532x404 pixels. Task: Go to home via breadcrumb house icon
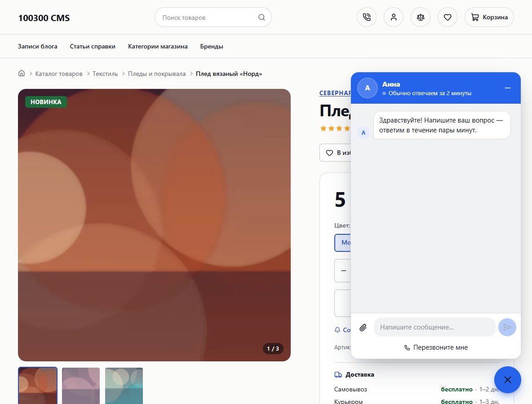pos(22,73)
